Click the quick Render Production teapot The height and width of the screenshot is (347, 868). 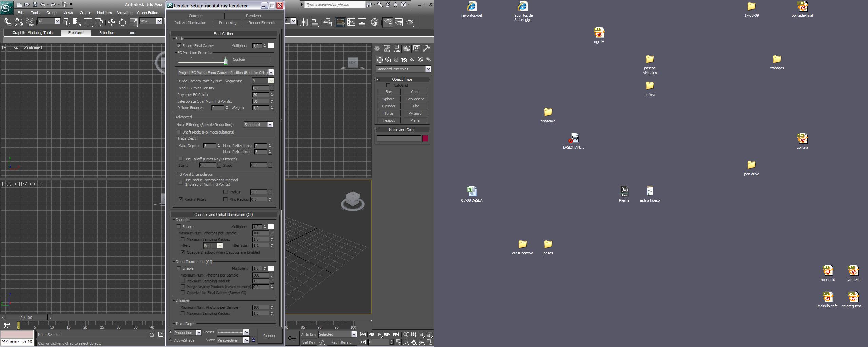(x=410, y=22)
